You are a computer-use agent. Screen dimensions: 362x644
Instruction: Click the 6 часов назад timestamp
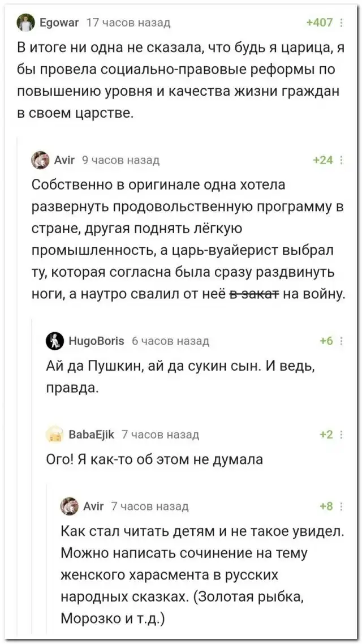coord(170,341)
